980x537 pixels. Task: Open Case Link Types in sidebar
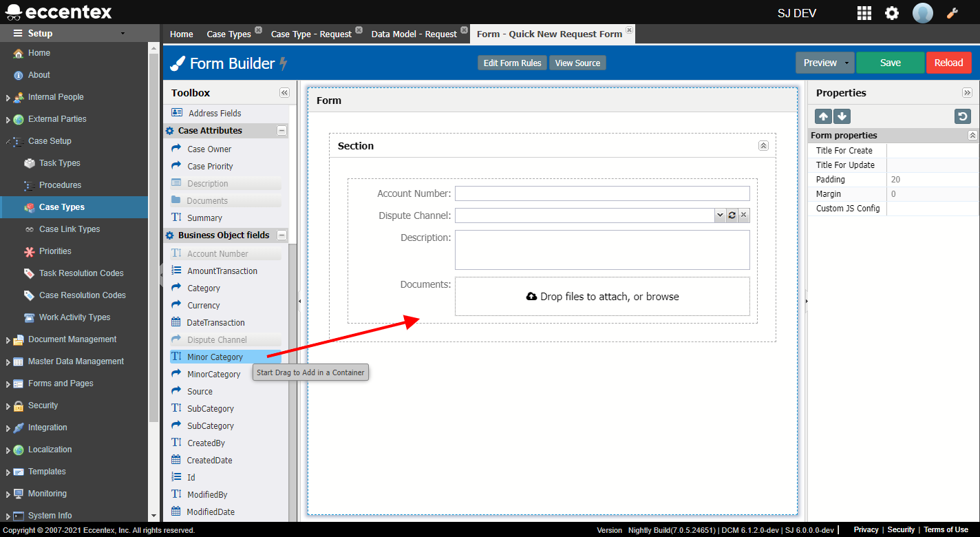(x=70, y=229)
